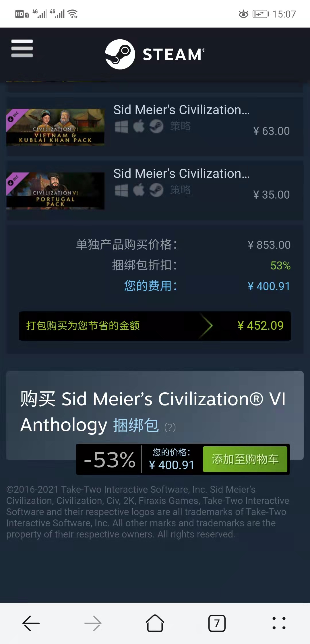Open the first Sid Meier's Civilization title link

pos(181,110)
